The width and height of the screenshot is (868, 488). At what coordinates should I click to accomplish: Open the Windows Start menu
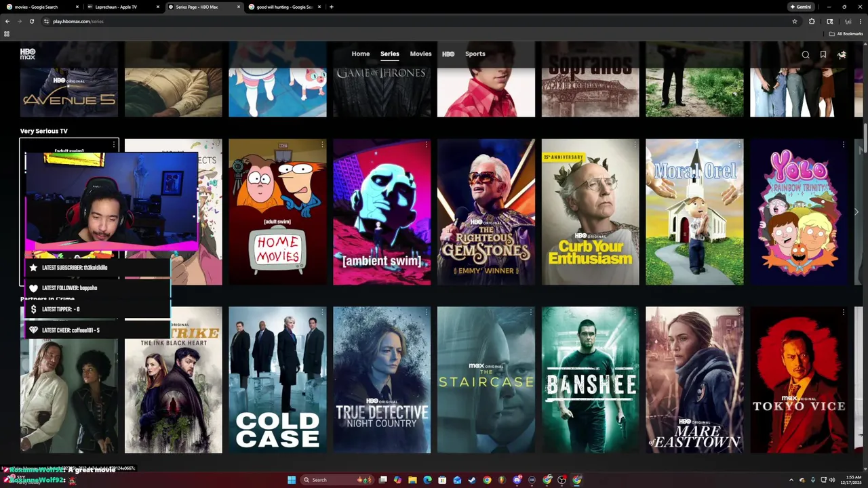pyautogui.click(x=292, y=480)
